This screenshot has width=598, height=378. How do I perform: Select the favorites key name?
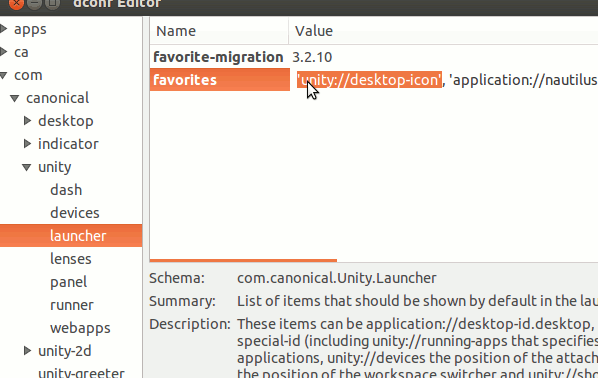tap(185, 80)
